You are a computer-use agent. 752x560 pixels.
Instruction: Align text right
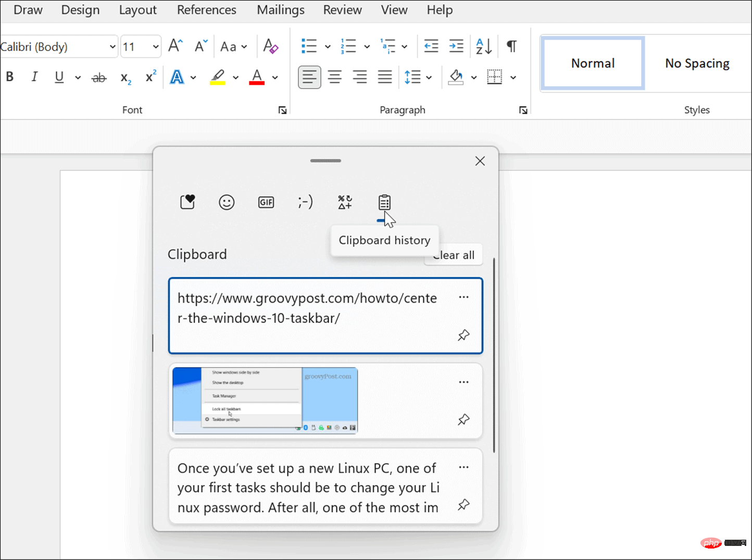click(360, 77)
